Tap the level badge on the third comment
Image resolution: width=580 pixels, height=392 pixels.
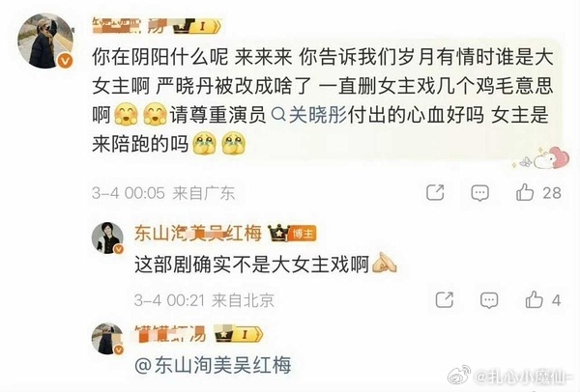coord(239,334)
